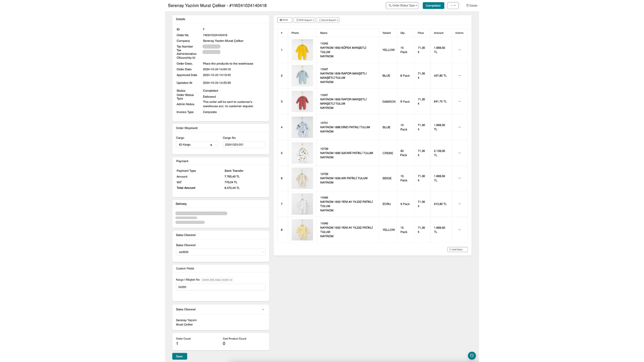Open actions menu for CREME variant row
Image resolution: width=644 pixels, height=362 pixels.
pos(460,153)
